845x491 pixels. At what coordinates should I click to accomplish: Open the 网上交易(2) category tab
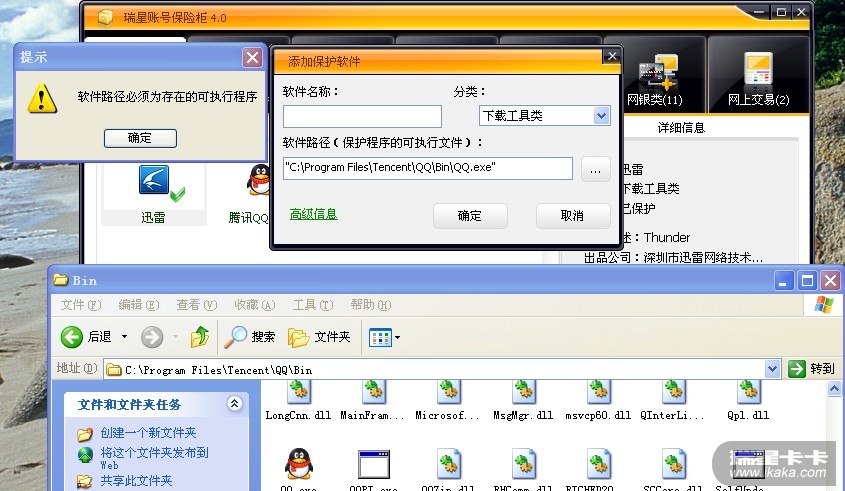758,75
